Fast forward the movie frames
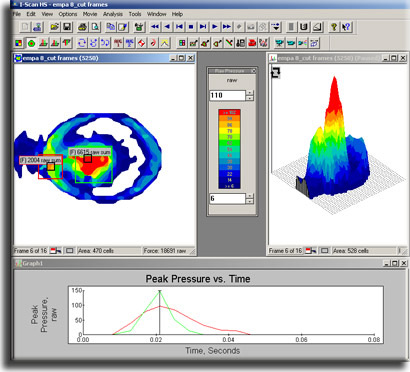The width and height of the screenshot is (410, 372). [x=227, y=27]
